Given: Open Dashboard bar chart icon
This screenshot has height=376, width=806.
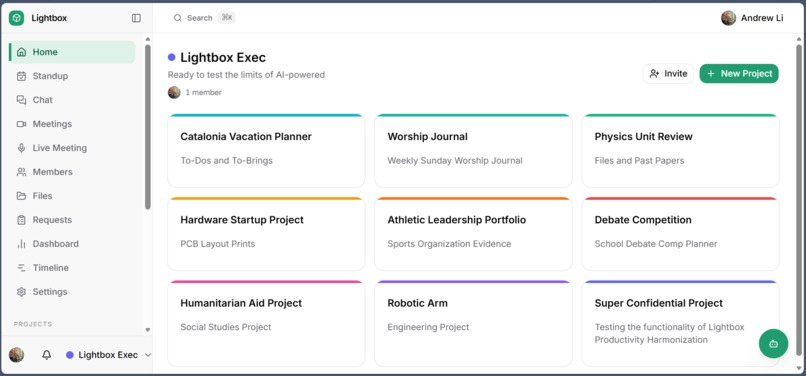Looking at the screenshot, I should pos(21,244).
